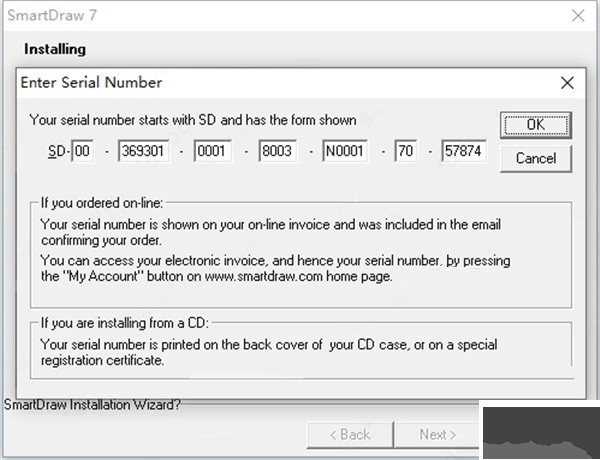Focus the serial field containing 0001
The width and height of the screenshot is (600, 460).
coord(212,151)
